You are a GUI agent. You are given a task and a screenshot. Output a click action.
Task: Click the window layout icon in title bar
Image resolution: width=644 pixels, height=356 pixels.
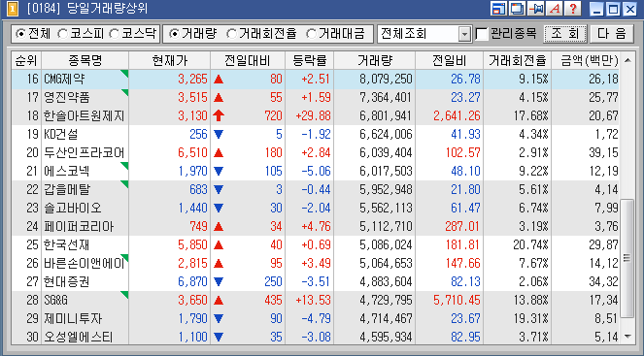pos(498,9)
